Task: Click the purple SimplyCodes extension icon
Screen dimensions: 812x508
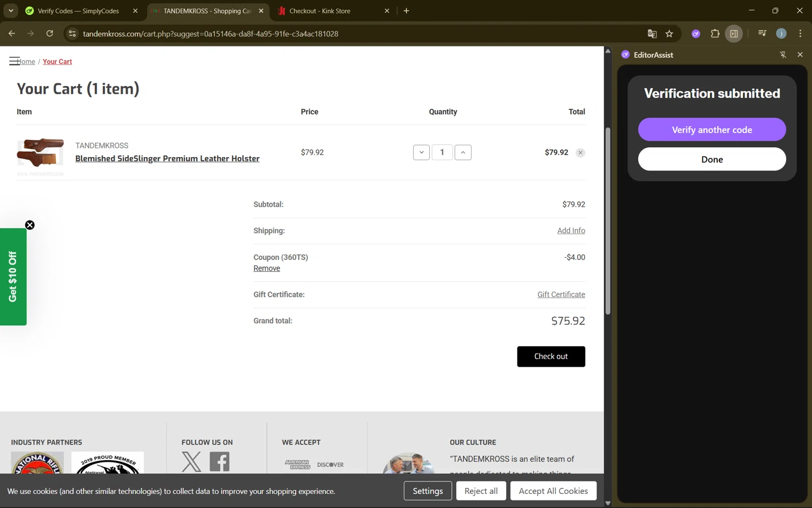Action: (696, 34)
